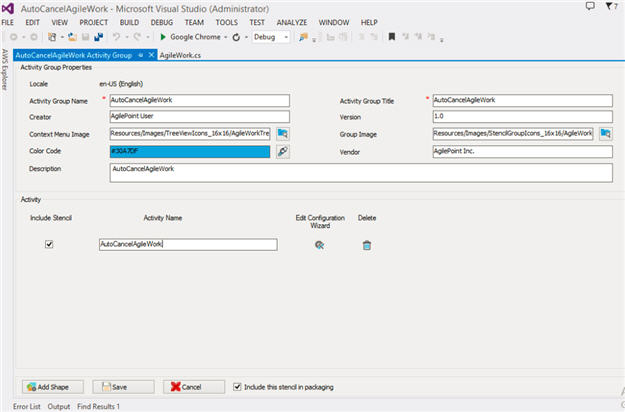Open the HELP menu

click(x=369, y=23)
